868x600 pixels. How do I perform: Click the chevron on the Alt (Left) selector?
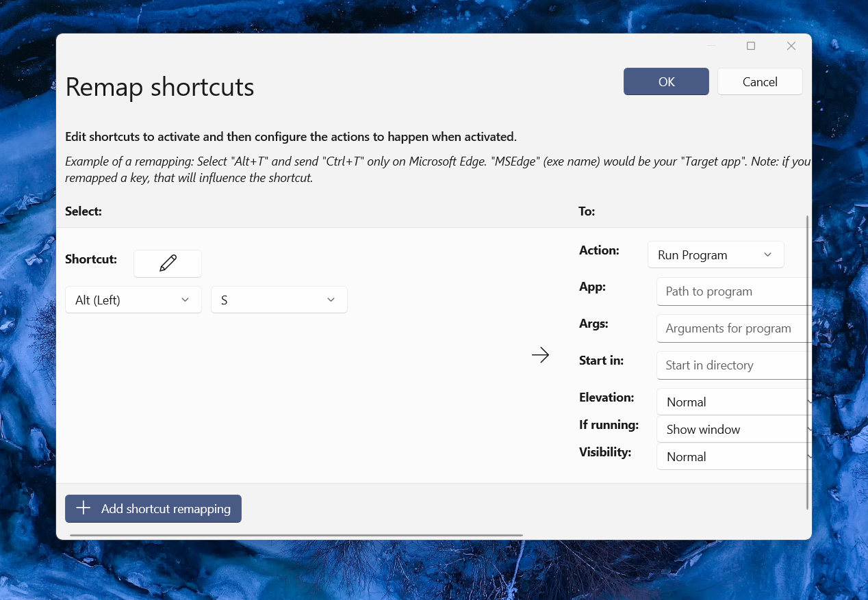(185, 299)
